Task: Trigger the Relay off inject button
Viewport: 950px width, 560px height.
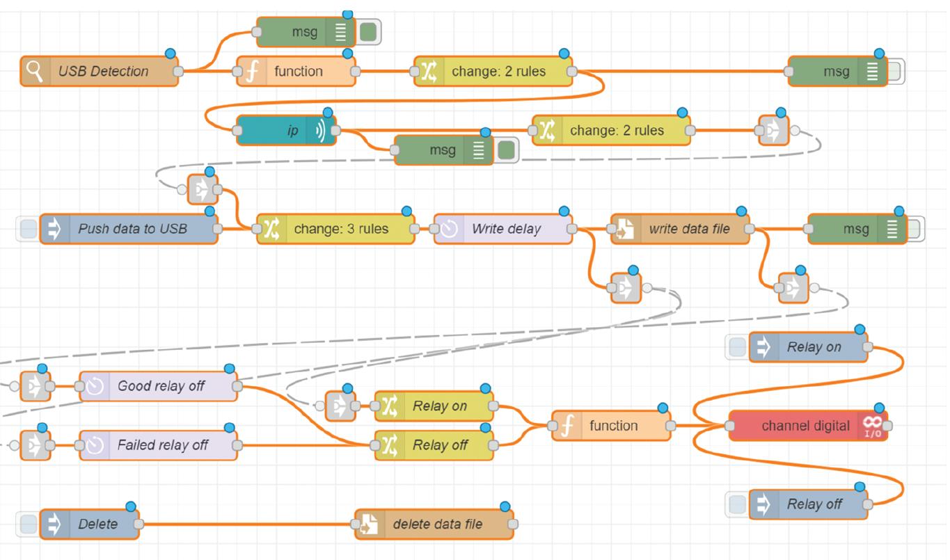Action: click(738, 504)
